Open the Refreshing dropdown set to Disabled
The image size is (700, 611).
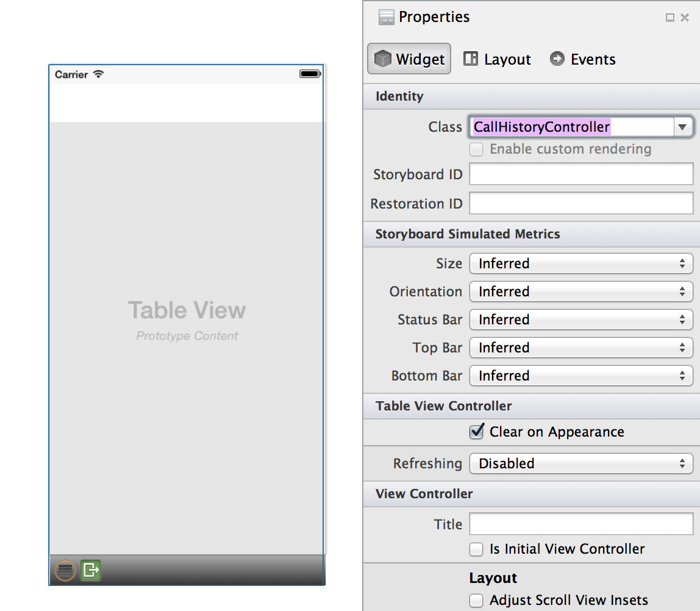click(x=580, y=463)
